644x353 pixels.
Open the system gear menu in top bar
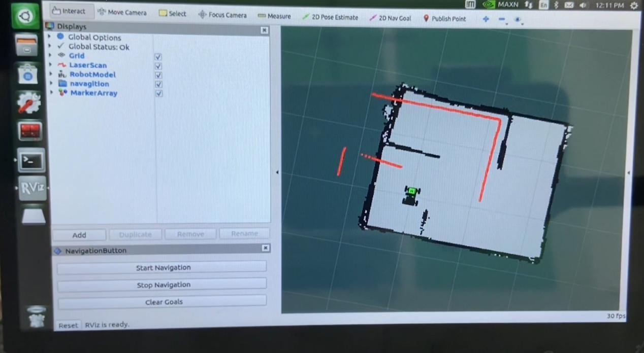tap(634, 6)
